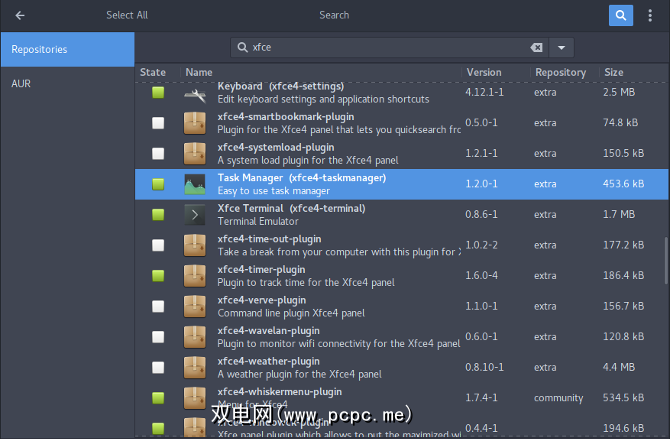Screen dimensions: 670x439
Task: Choose the Select All button
Action: (127, 15)
